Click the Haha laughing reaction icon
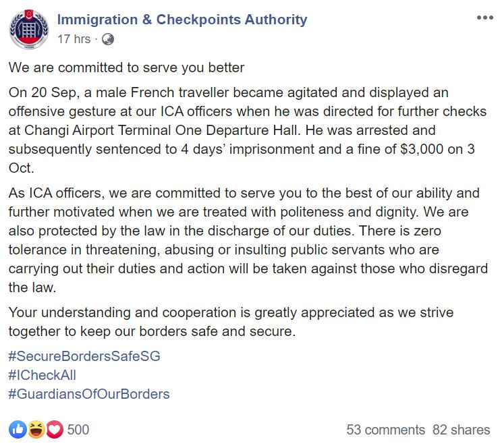Screen dimensions: 500x448 36,430
